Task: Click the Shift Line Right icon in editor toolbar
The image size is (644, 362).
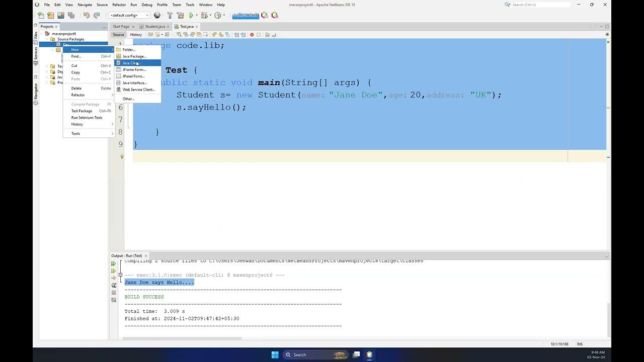Action: tap(243, 35)
